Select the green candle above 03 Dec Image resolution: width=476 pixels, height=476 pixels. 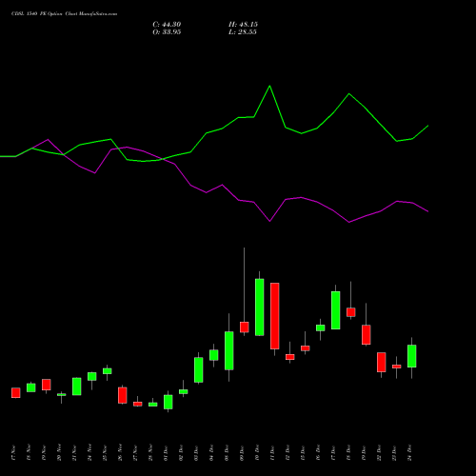pos(199,370)
